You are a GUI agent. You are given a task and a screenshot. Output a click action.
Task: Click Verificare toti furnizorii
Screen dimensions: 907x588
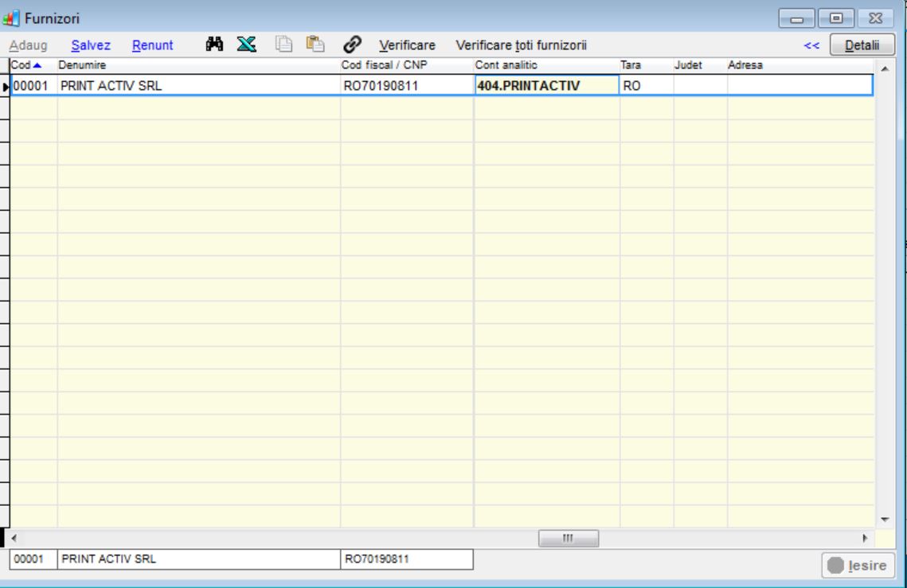[x=521, y=45]
